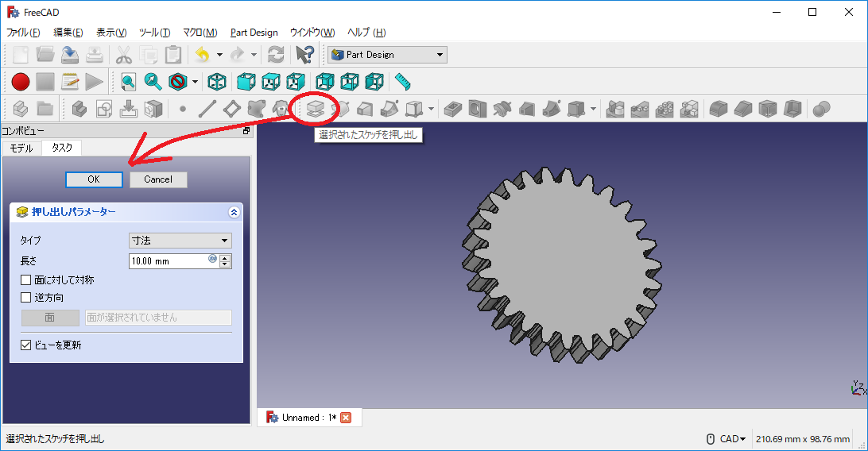Open the ウインドウ(W) menu
The image size is (868, 451).
[312, 32]
